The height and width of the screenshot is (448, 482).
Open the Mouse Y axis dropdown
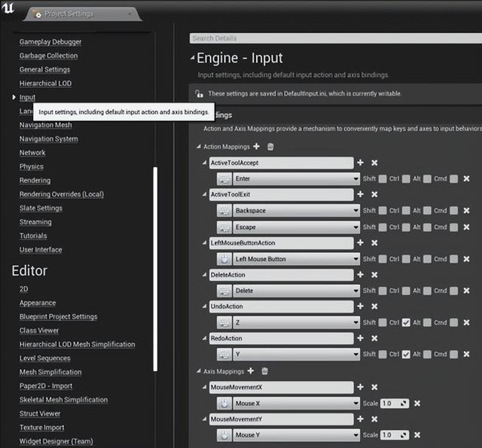click(x=296, y=435)
